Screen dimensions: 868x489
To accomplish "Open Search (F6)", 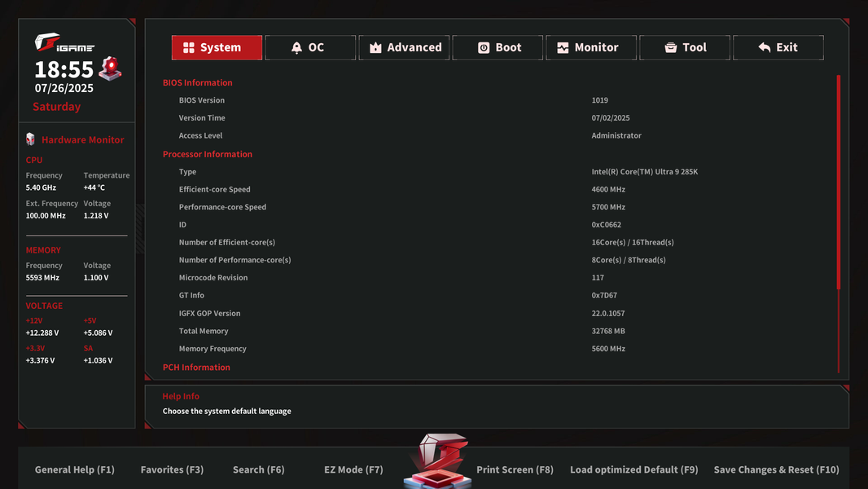I will click(x=258, y=469).
